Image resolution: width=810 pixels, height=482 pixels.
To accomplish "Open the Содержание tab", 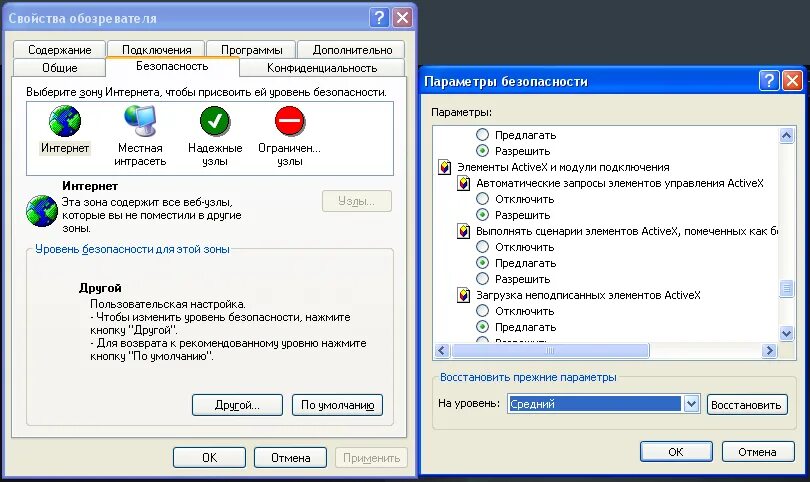I will pyautogui.click(x=59, y=50).
